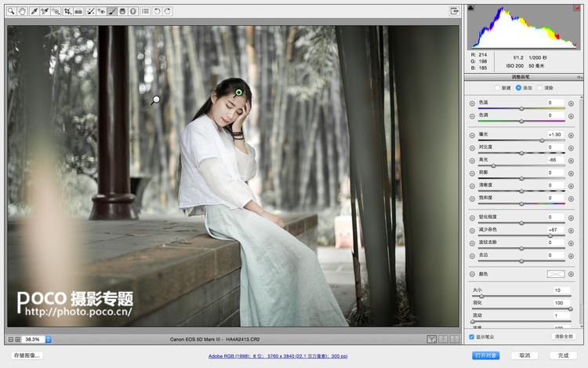Select the 新建 radio button
This screenshot has height=368, width=588.
(x=497, y=88)
